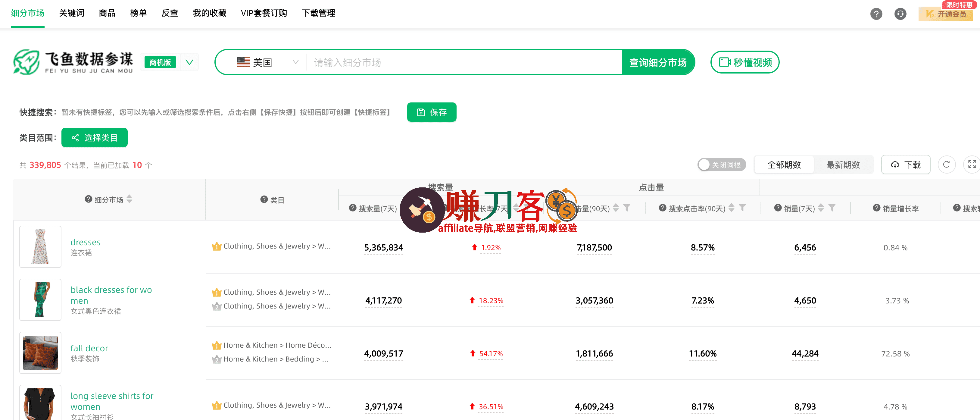980x420 pixels.
Task: Click the black dresses product thumbnail
Action: tap(40, 300)
